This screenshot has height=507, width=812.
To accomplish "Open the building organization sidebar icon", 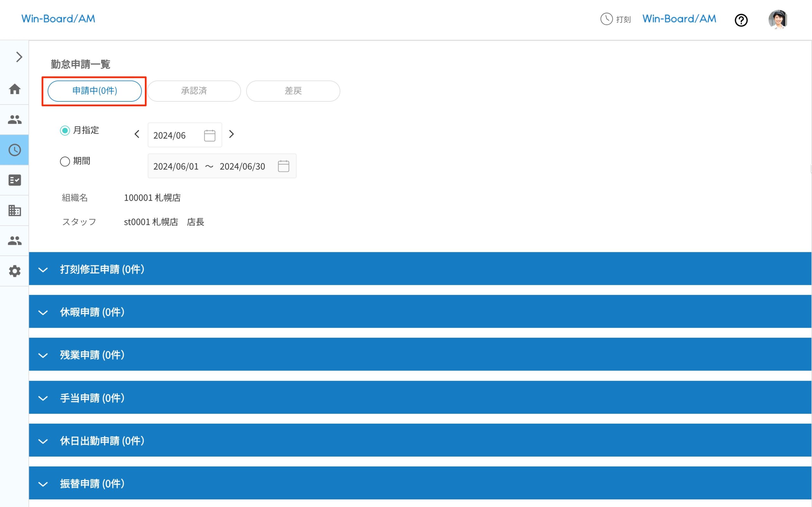I will (14, 211).
